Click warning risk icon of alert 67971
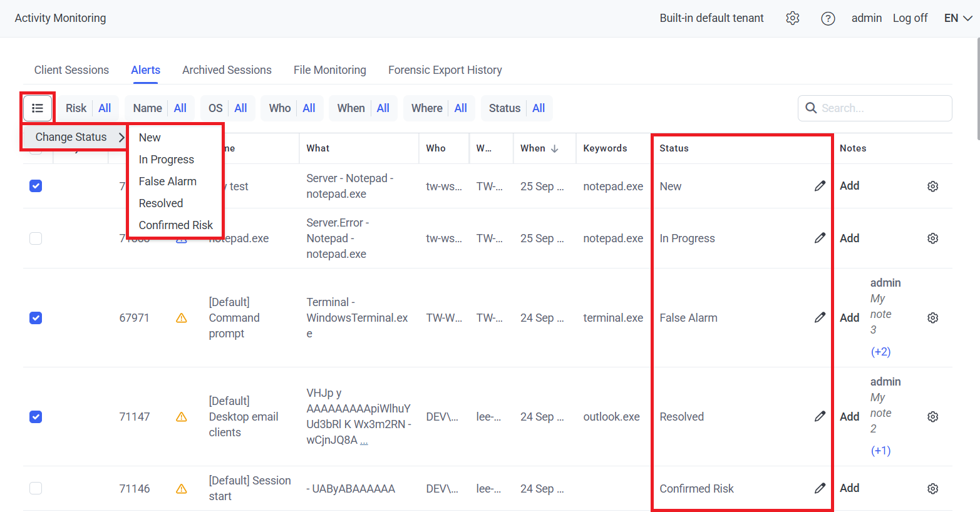Image resolution: width=980 pixels, height=512 pixels. click(182, 318)
